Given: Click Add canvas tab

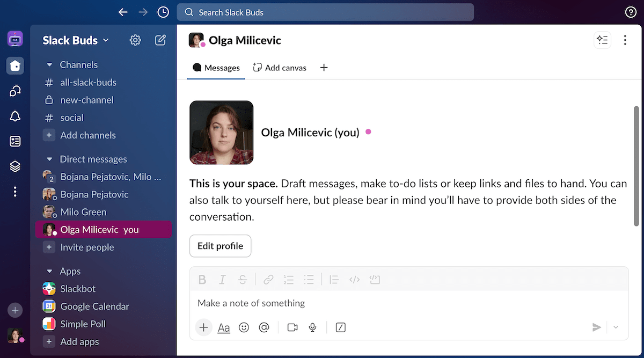Looking at the screenshot, I should tap(280, 68).
